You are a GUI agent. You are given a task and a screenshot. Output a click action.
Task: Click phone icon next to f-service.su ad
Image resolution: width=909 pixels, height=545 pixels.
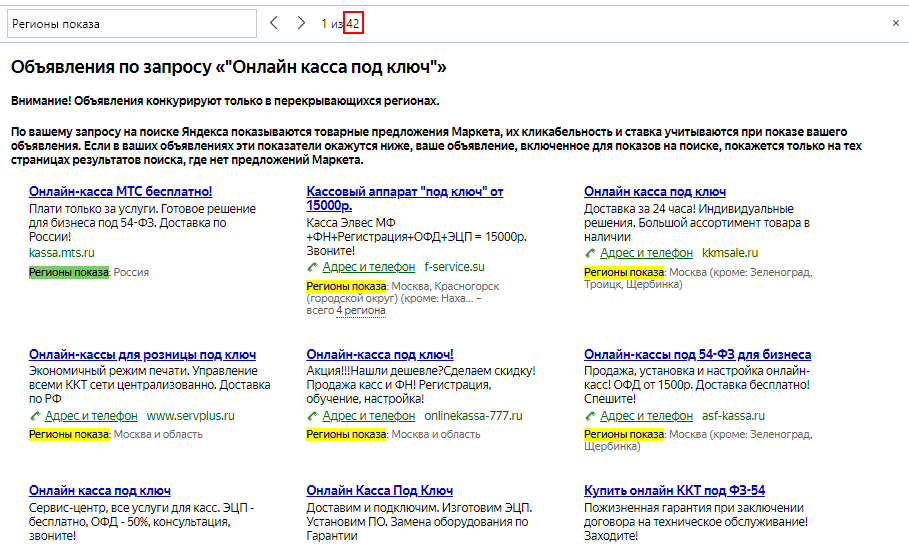(x=312, y=267)
